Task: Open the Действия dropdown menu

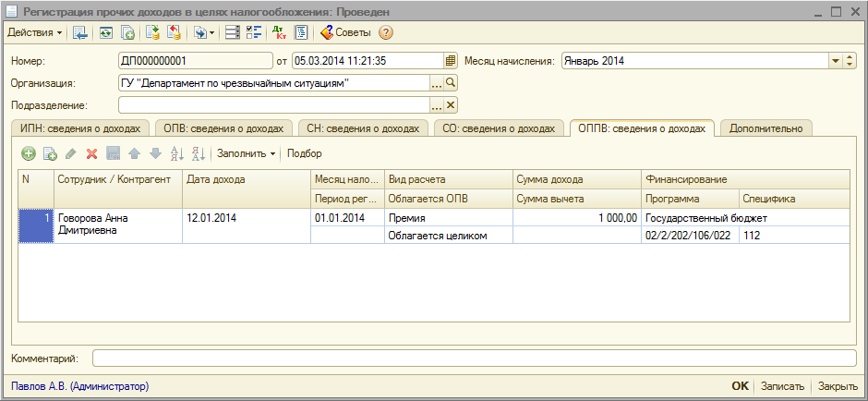Action: (35, 33)
